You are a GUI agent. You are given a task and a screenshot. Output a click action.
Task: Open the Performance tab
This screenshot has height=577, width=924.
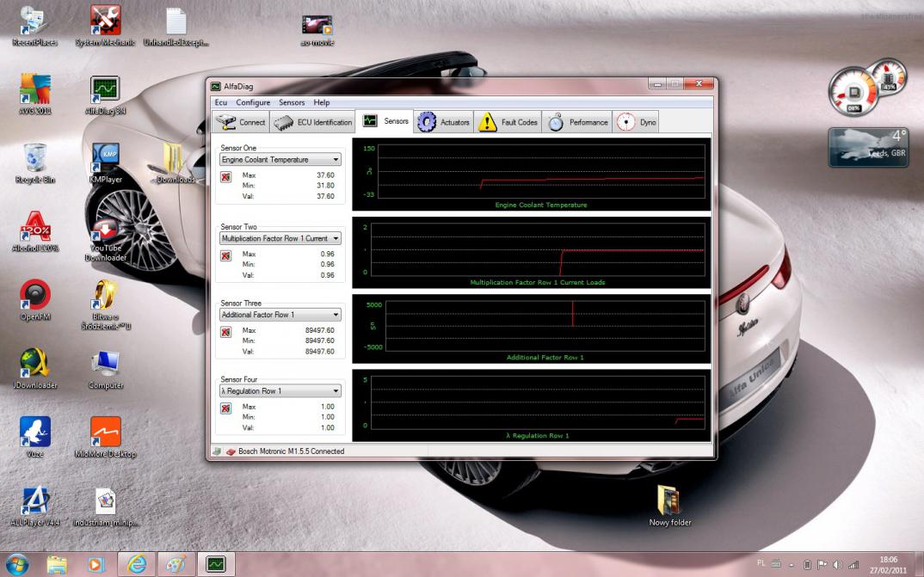tap(577, 122)
